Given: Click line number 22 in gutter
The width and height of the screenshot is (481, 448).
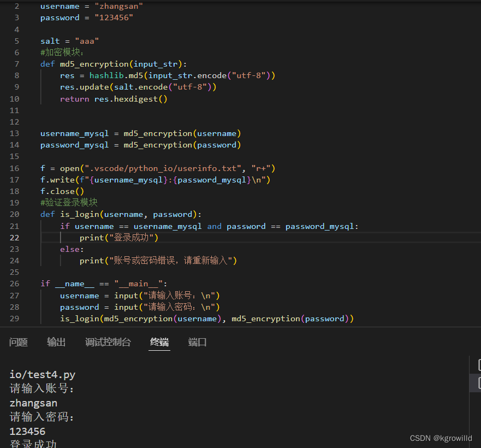Looking at the screenshot, I should (x=14, y=238).
